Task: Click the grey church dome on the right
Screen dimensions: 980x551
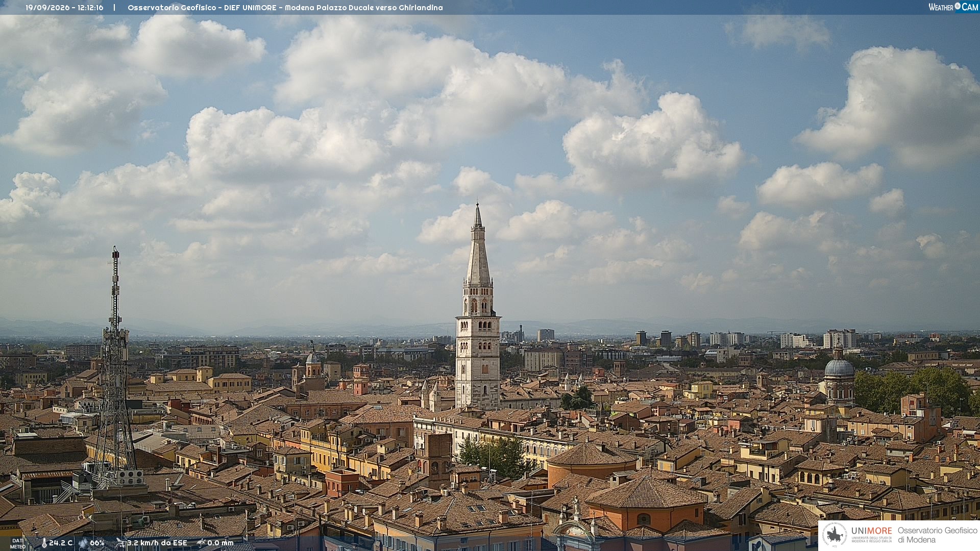Action: pos(839,366)
